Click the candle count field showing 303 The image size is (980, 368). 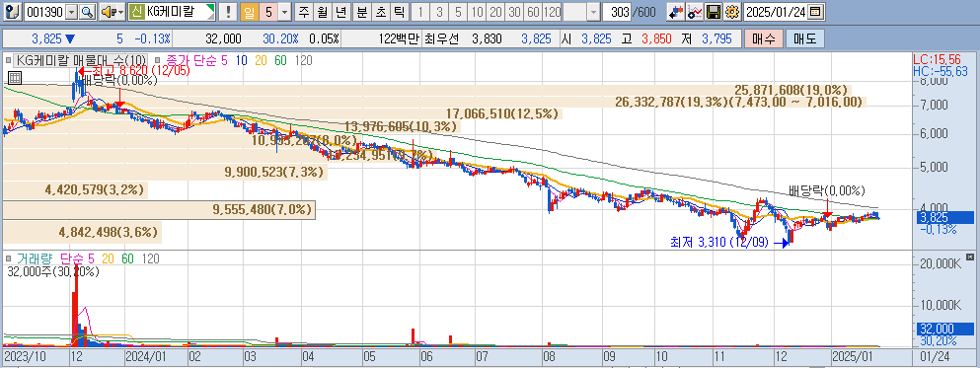[x=616, y=12]
